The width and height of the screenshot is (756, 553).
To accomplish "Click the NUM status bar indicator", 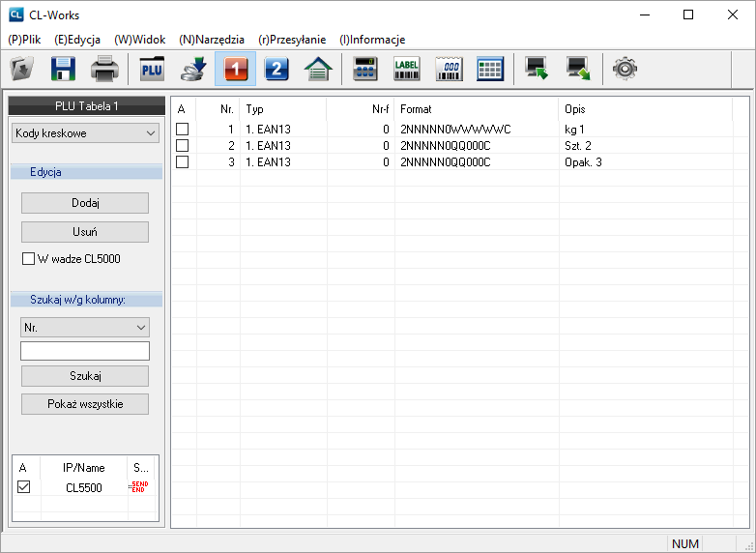I will pos(684,544).
